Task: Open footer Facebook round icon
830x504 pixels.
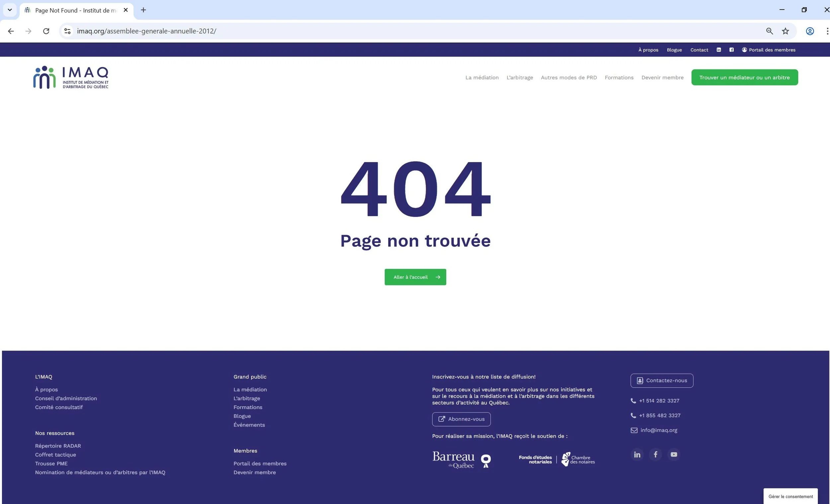Action: tap(655, 455)
